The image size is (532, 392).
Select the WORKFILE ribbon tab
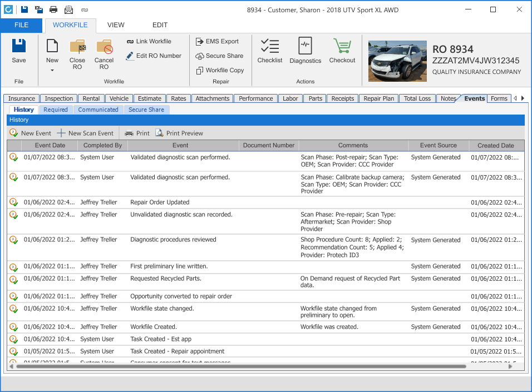(70, 25)
